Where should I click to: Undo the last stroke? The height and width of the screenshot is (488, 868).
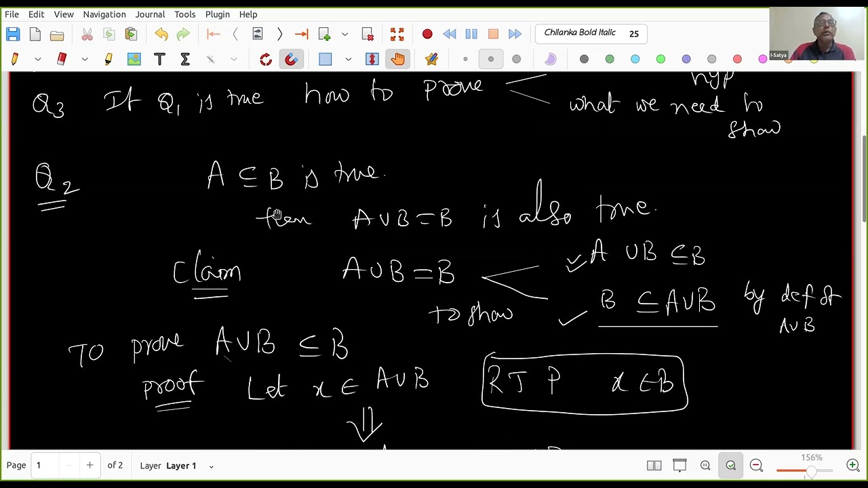(x=161, y=34)
